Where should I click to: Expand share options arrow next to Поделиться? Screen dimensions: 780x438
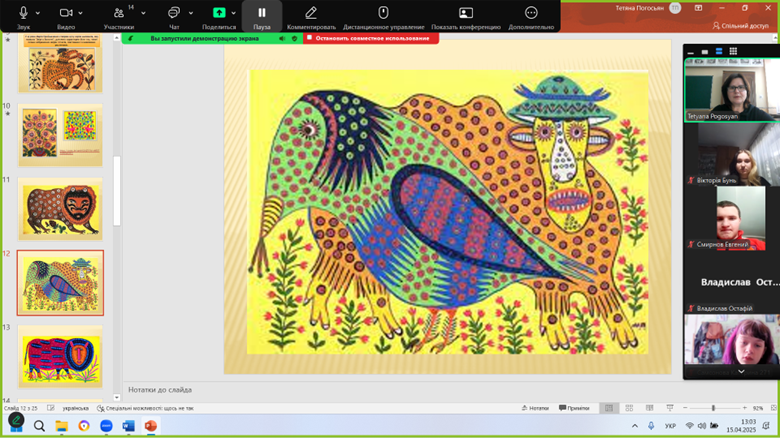(x=233, y=13)
